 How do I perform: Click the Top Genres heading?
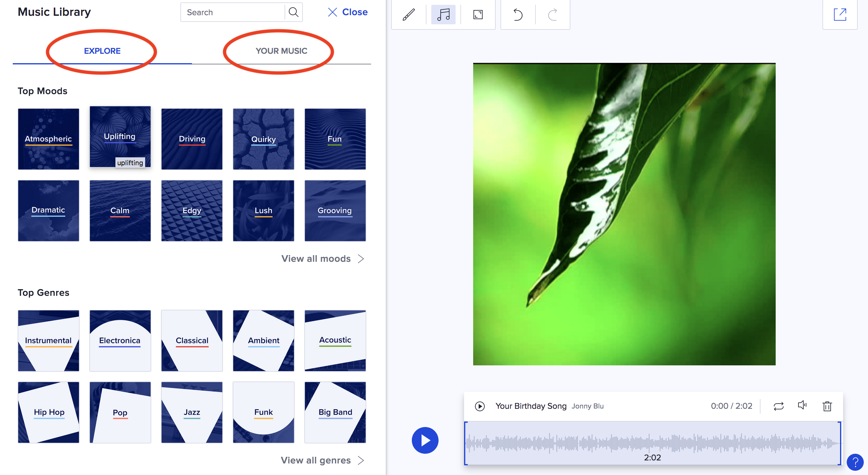[x=43, y=292]
